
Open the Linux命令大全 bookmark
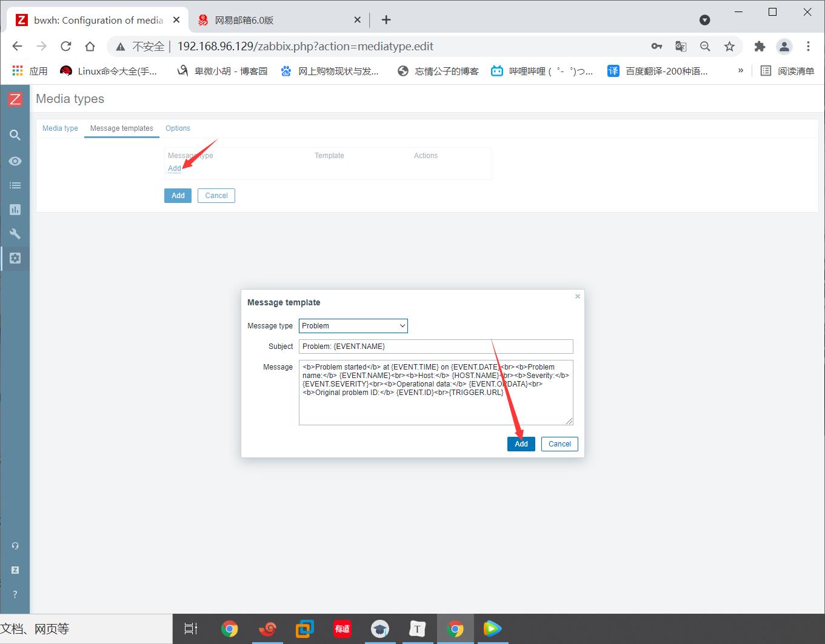click(x=109, y=71)
